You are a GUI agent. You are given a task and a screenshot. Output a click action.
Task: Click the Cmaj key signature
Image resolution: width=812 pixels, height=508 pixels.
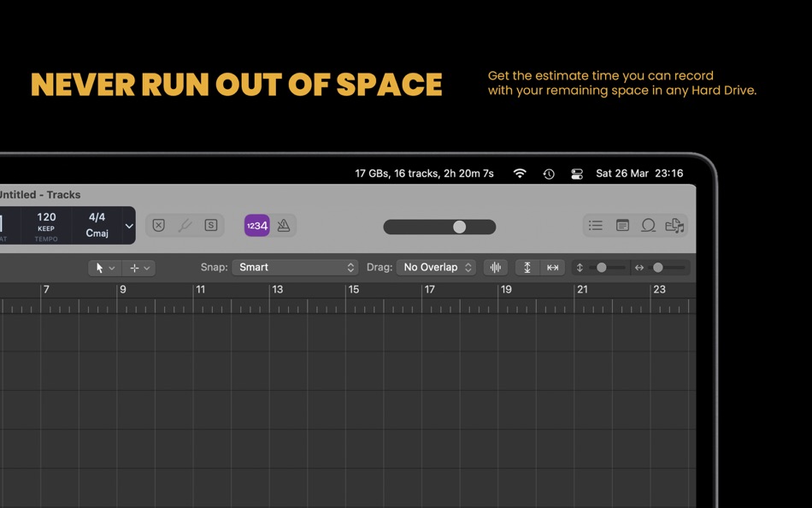click(97, 233)
